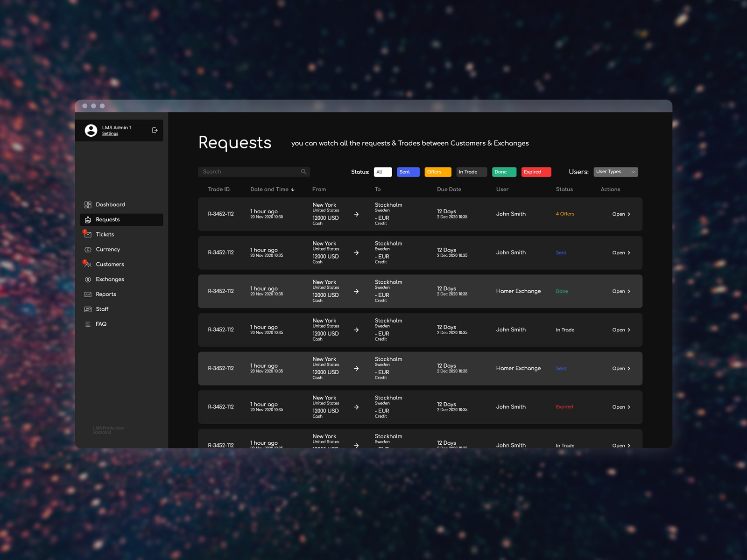The height and width of the screenshot is (560, 747).
Task: Open the Settings link under LMS Admin
Action: pyautogui.click(x=110, y=134)
